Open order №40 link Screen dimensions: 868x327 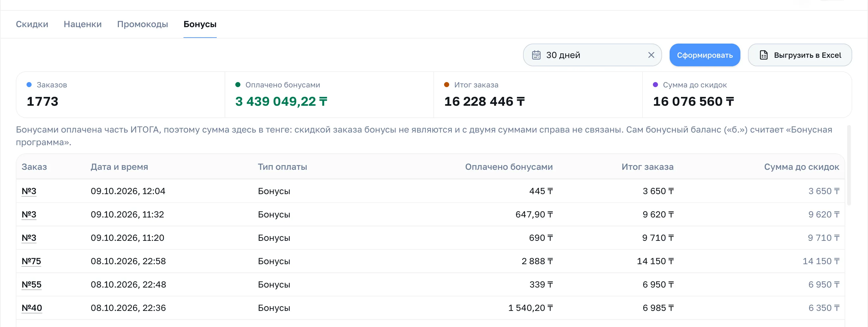(32, 308)
